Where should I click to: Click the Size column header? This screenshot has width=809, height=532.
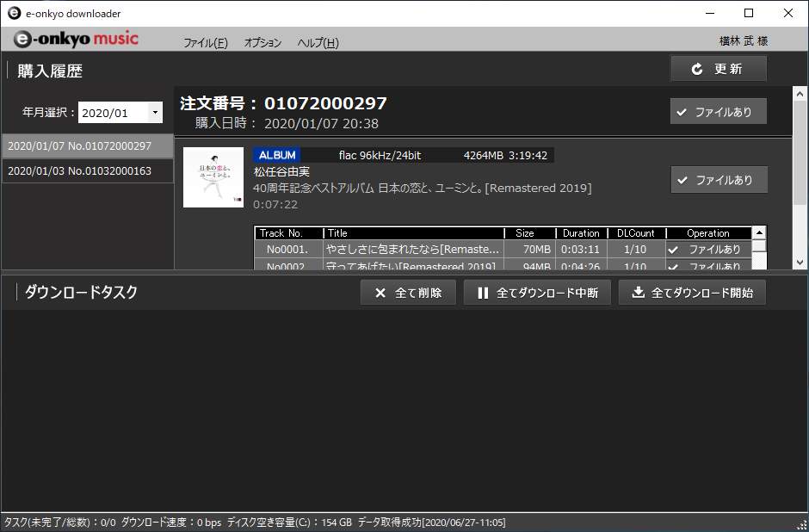coord(530,233)
